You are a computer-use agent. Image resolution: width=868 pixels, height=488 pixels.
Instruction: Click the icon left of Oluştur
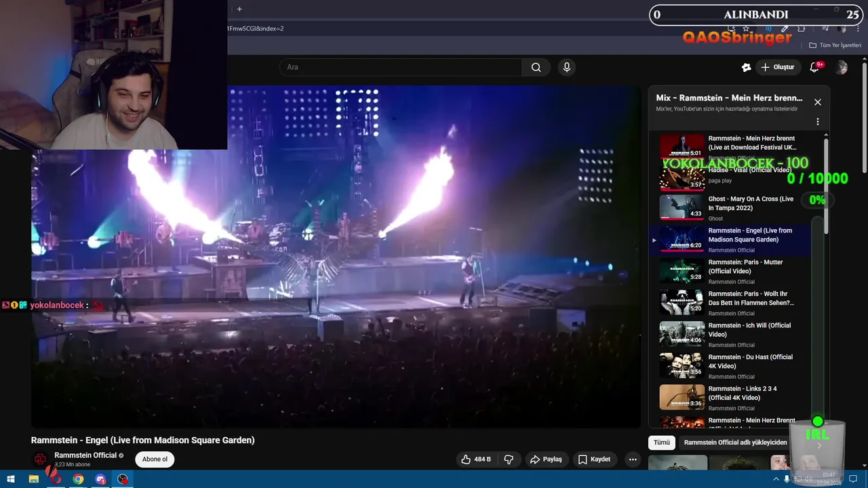point(746,67)
